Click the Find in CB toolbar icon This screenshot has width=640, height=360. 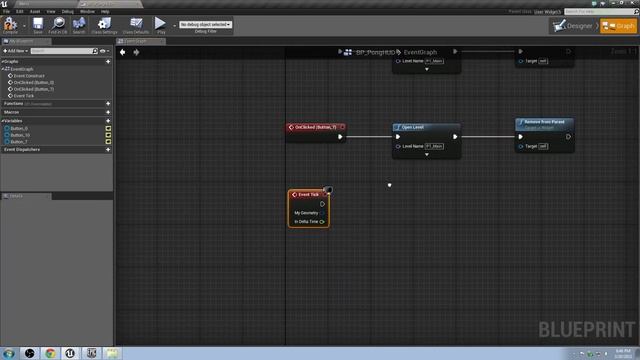58,24
